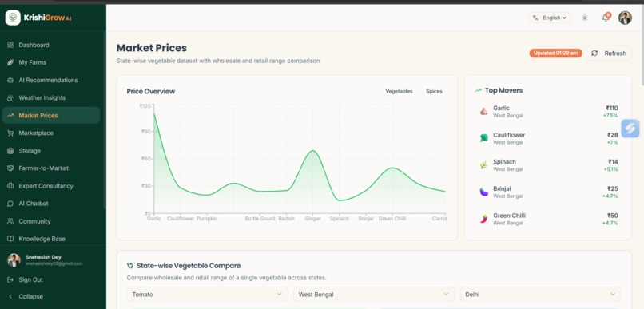This screenshot has width=644, height=309.
Task: Launch the AI Chatbot page
Action: pos(51,204)
